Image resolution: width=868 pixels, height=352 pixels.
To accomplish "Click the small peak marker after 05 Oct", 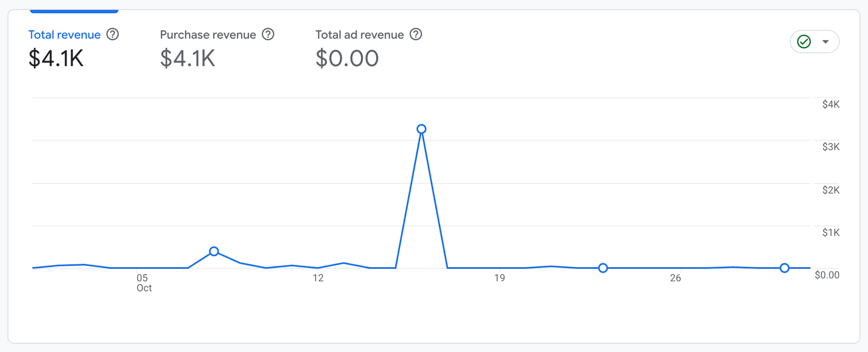I will (214, 252).
